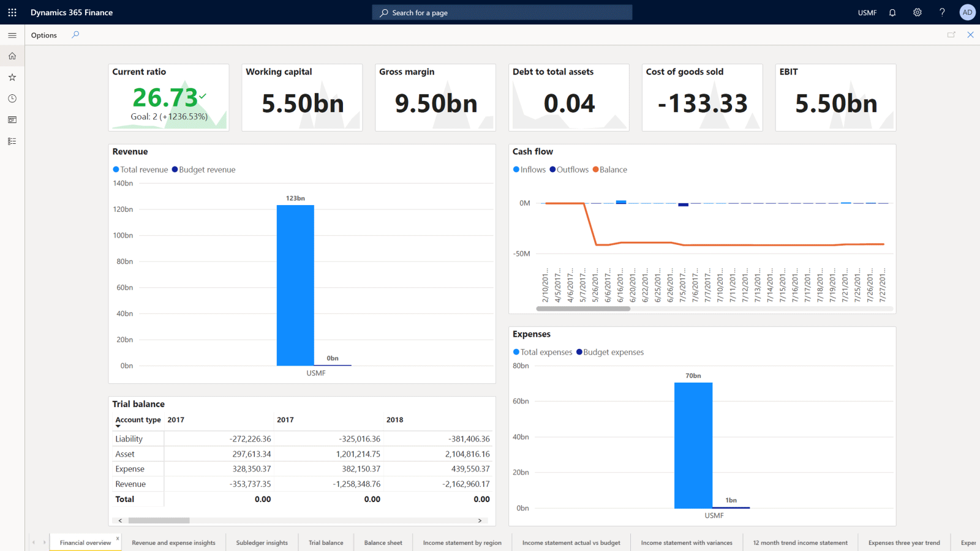Open the USMF company selector

click(867, 12)
